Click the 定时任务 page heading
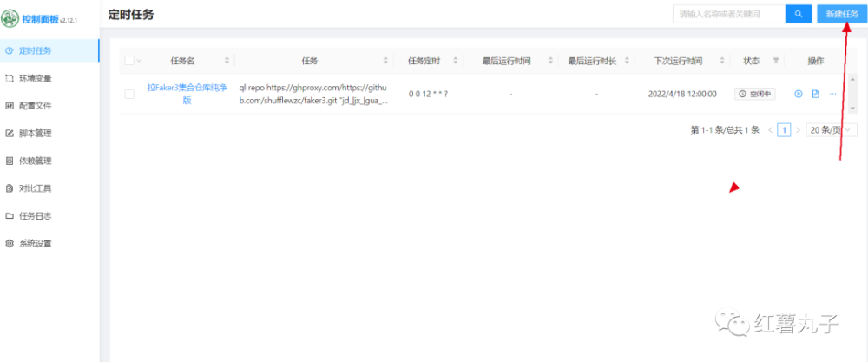The height and width of the screenshot is (362, 868). point(131,15)
